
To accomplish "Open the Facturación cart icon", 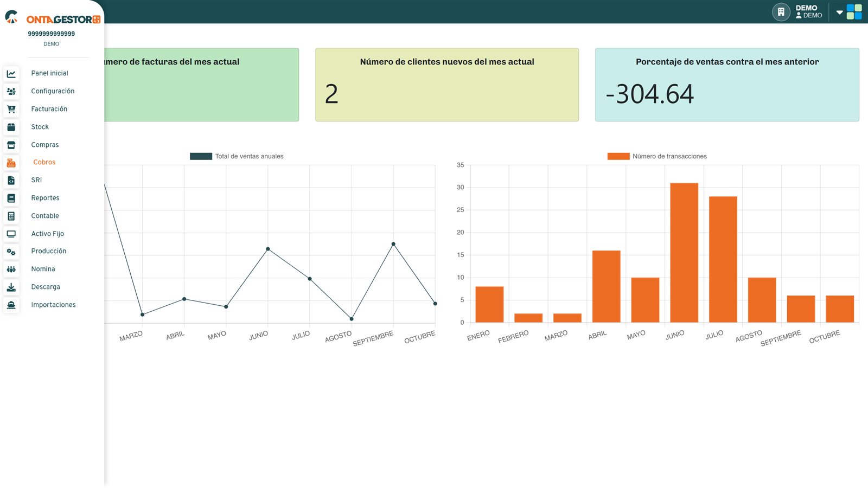I will (11, 110).
